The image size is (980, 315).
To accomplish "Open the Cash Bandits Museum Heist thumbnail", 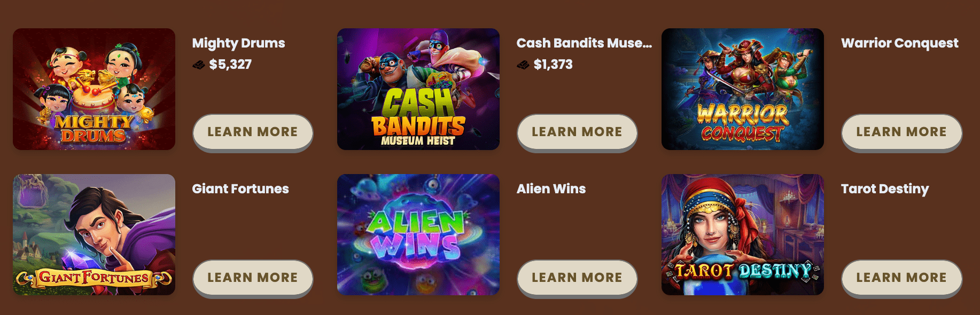I will (x=418, y=89).
